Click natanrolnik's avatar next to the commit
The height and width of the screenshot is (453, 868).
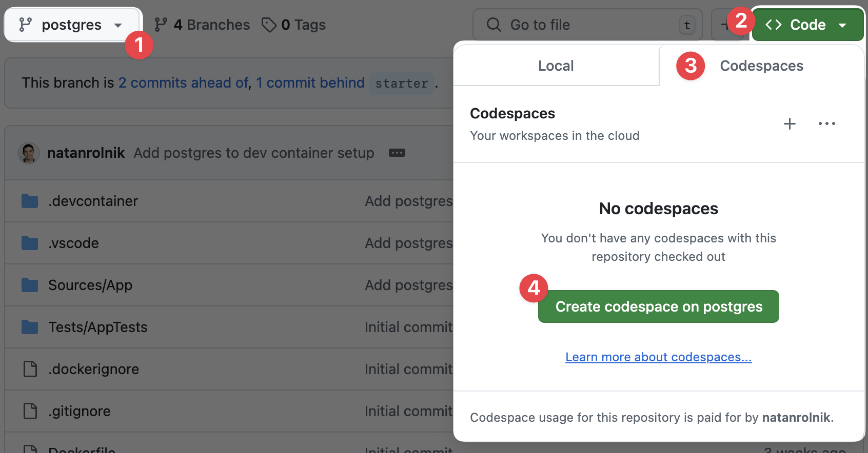(29, 153)
